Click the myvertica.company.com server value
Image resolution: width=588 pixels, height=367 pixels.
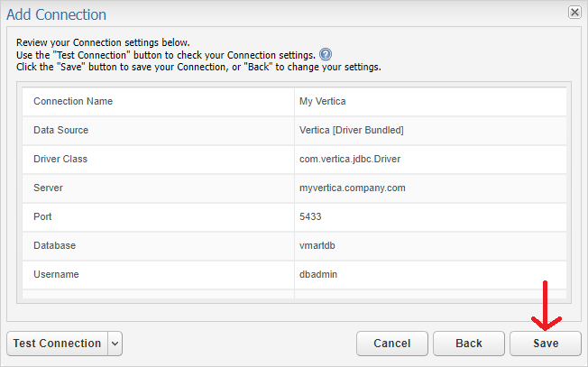coord(352,188)
